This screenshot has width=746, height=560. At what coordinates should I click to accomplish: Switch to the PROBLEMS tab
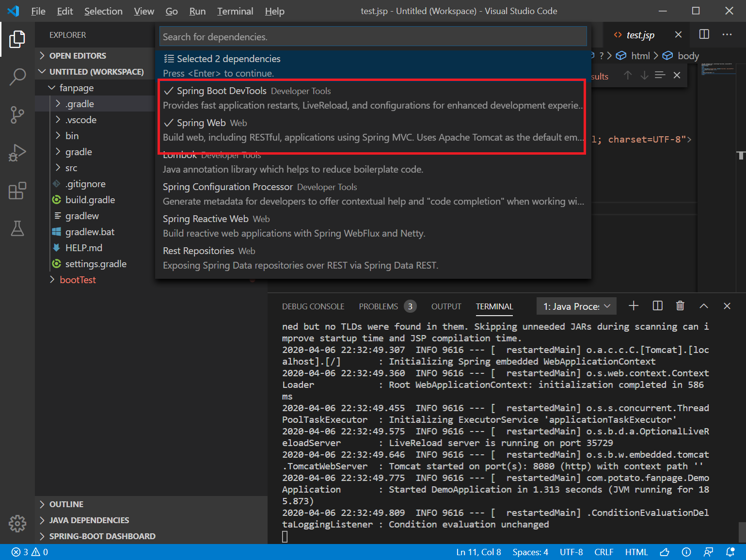[387, 306]
